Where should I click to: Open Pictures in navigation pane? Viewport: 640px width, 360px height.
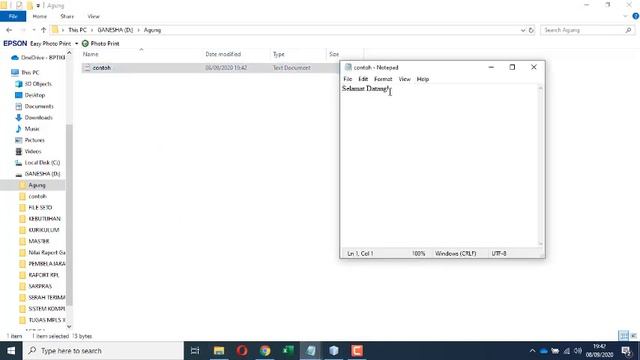[x=30, y=140]
